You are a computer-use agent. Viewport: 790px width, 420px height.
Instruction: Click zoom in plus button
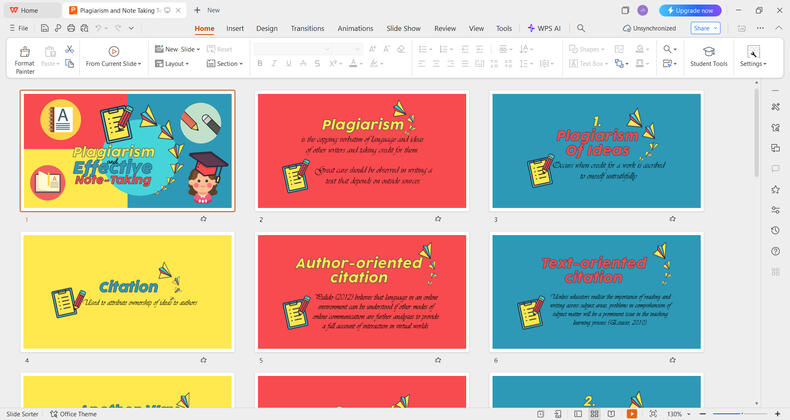777,414
